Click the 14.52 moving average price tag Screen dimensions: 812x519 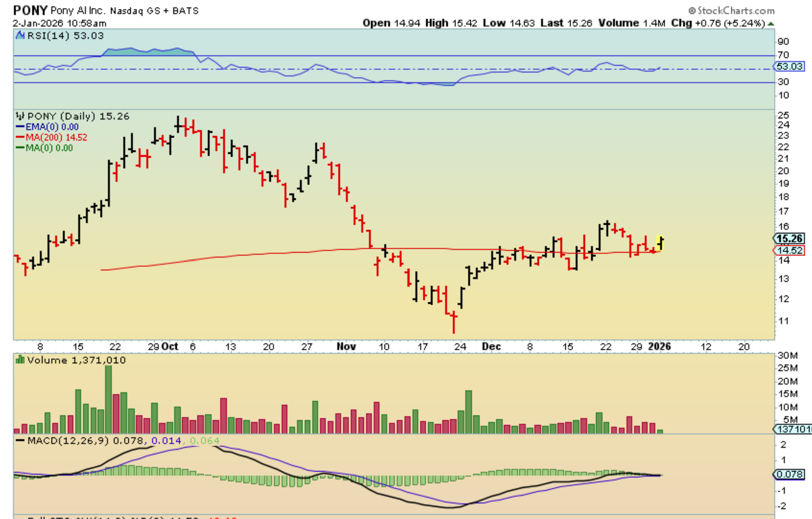789,251
